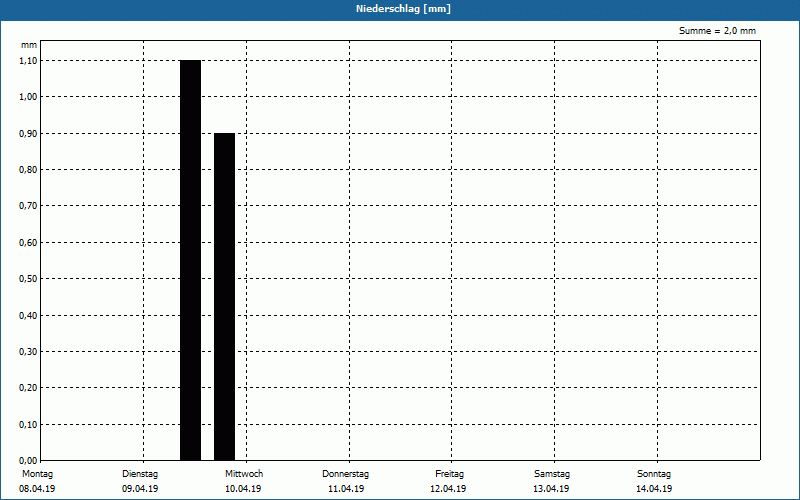Select the date 11.04.19
The width and height of the screenshot is (800, 500).
[346, 489]
